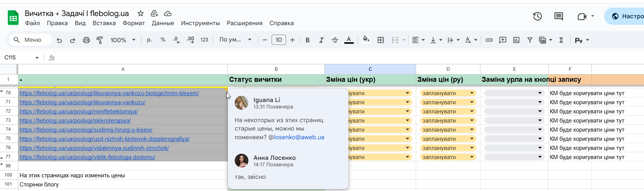
Task: Star the document title
Action: 141,14
